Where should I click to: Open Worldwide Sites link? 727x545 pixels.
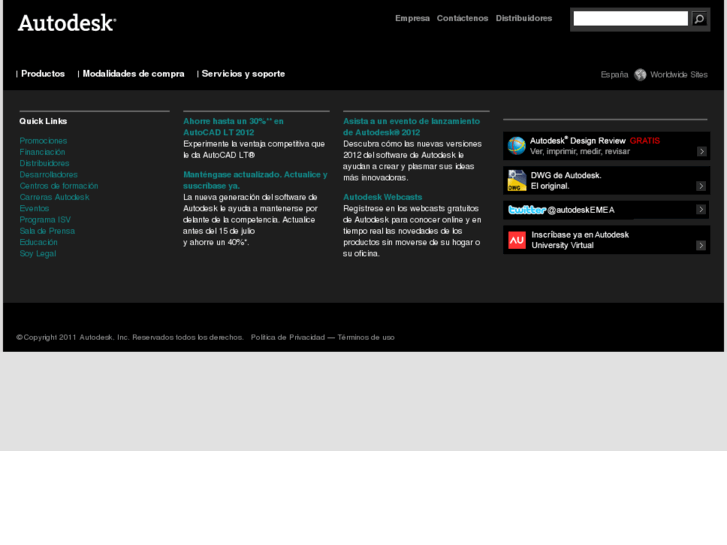(678, 75)
